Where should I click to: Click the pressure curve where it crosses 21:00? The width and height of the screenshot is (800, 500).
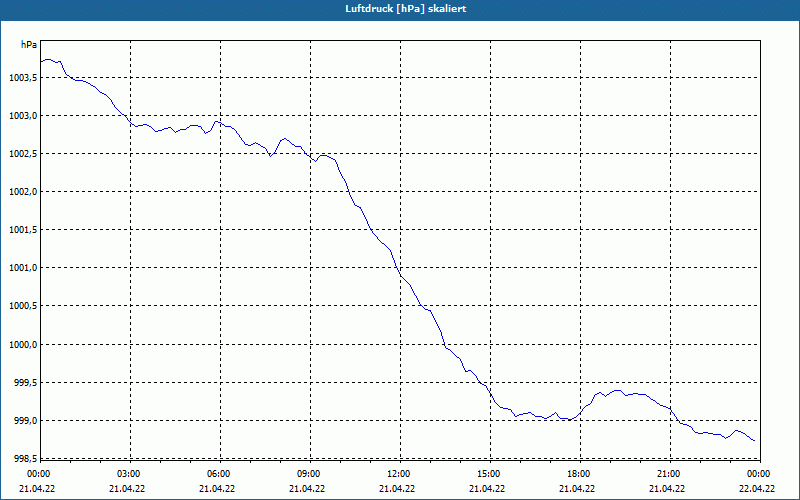[x=670, y=409]
